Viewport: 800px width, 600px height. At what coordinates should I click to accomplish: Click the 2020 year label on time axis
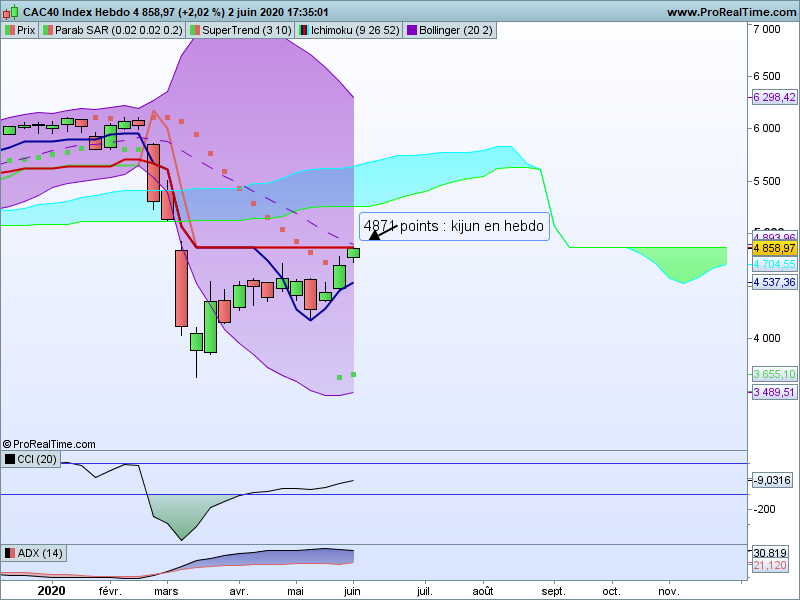(x=52, y=591)
